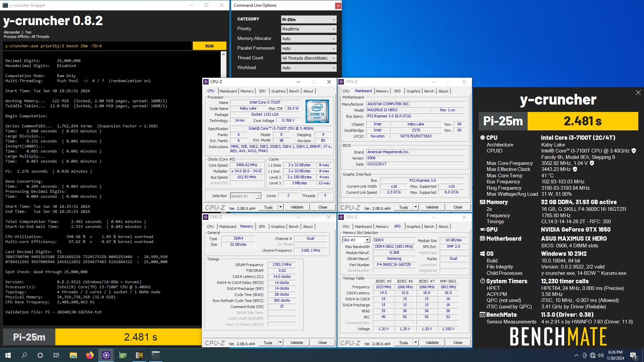Click the Memory module icon in BenchMate panel
644x362 pixels.
(482, 202)
